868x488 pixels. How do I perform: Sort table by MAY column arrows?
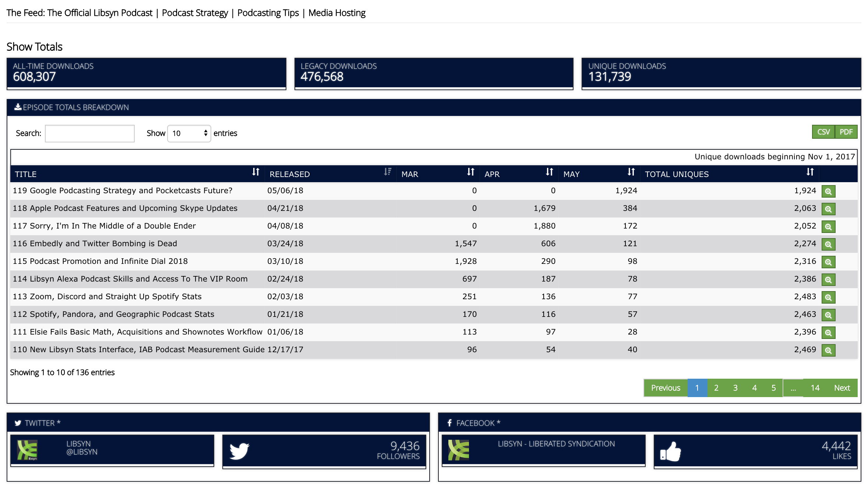click(x=631, y=172)
